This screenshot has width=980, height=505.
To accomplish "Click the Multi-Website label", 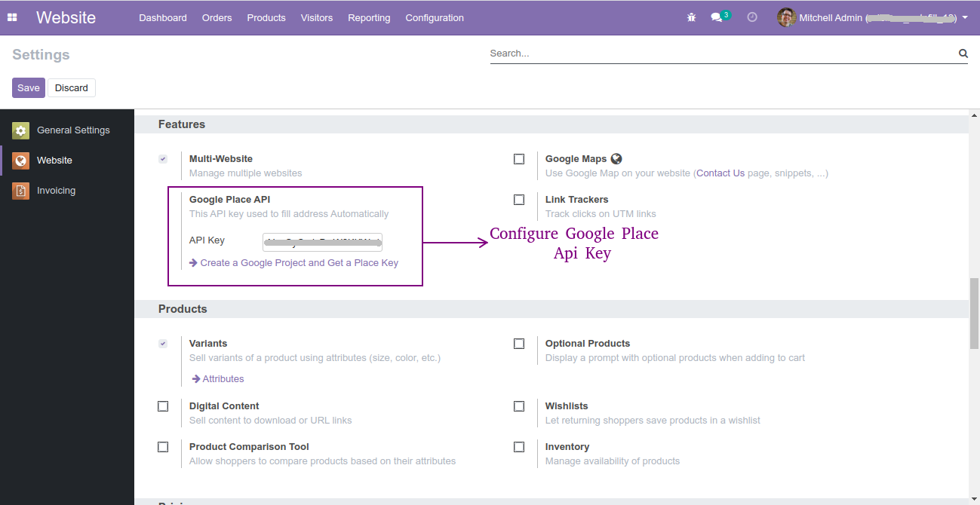I will click(x=221, y=159).
